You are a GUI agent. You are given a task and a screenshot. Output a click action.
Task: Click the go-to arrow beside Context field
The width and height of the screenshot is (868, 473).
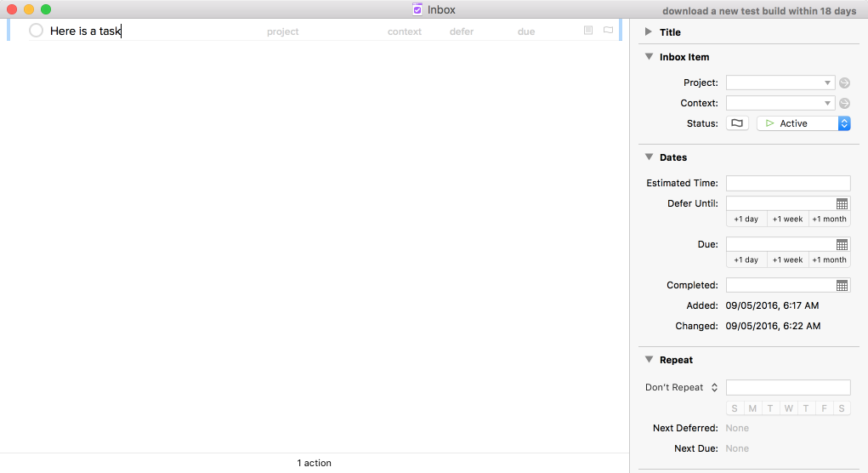click(x=844, y=103)
